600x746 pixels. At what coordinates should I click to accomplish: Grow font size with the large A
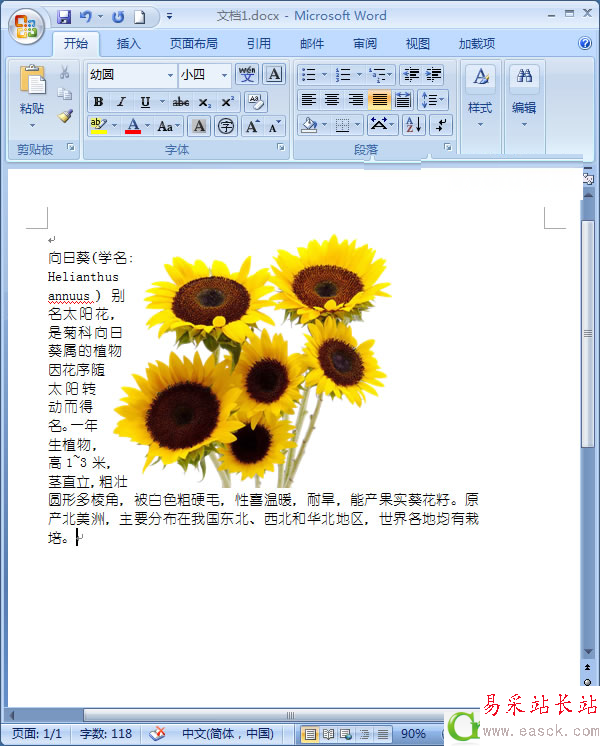click(x=252, y=126)
